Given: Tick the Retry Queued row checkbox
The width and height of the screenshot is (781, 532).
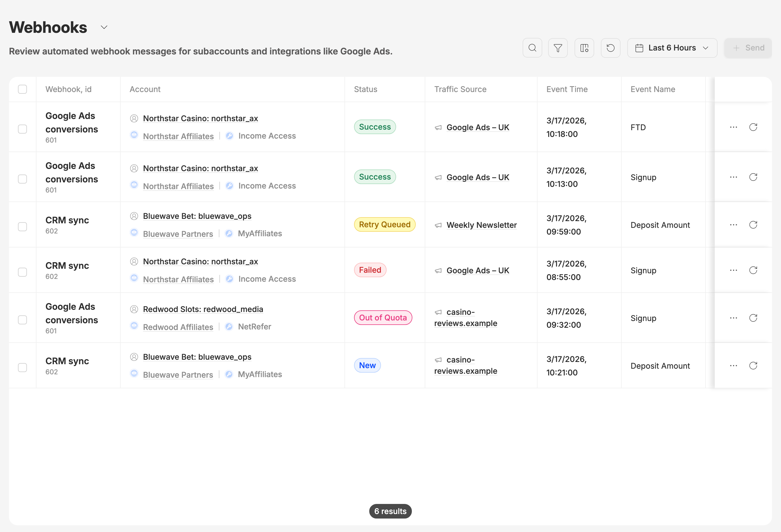Looking at the screenshot, I should 22,226.
